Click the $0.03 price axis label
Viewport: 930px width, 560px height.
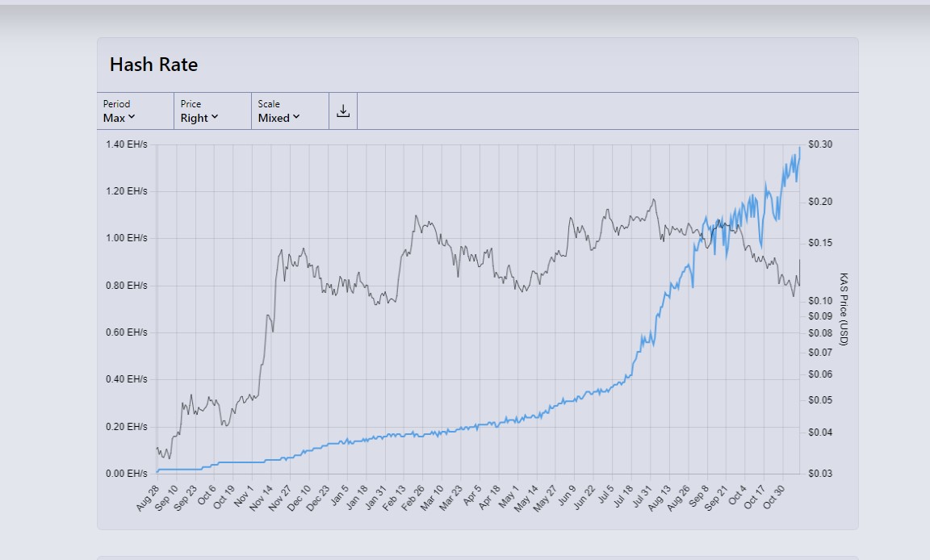(x=820, y=473)
